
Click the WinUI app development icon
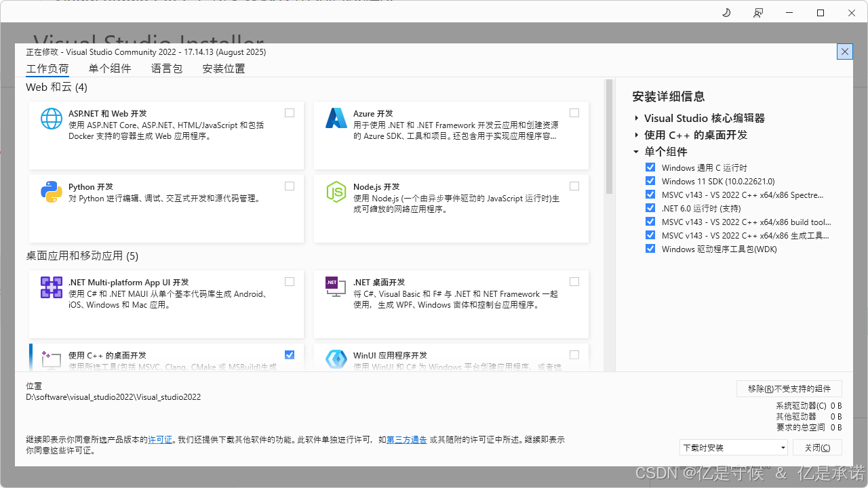336,359
